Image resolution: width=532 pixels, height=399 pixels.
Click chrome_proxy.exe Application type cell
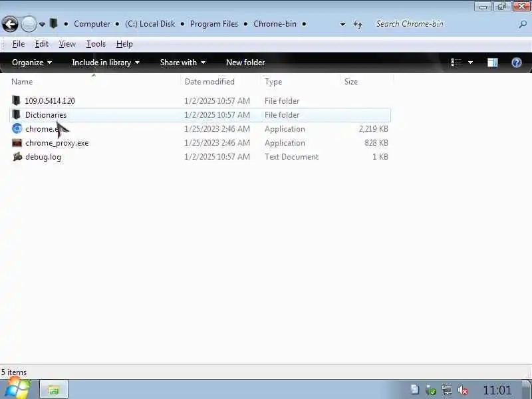tap(285, 143)
